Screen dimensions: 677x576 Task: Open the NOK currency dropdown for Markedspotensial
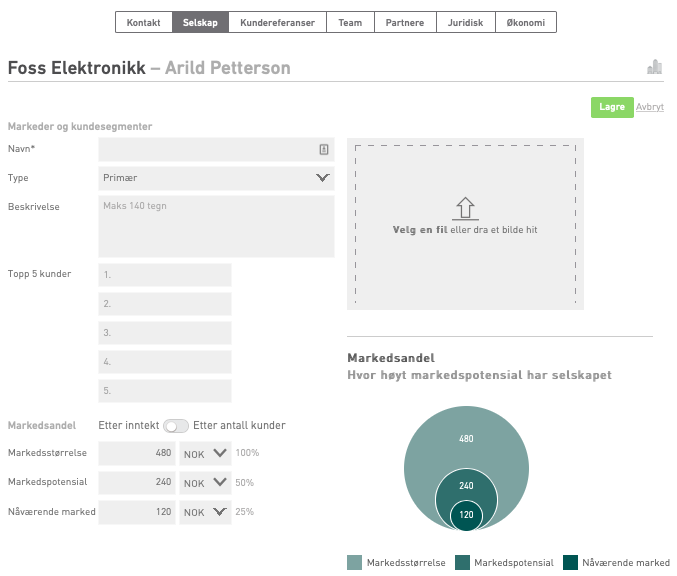tap(206, 483)
